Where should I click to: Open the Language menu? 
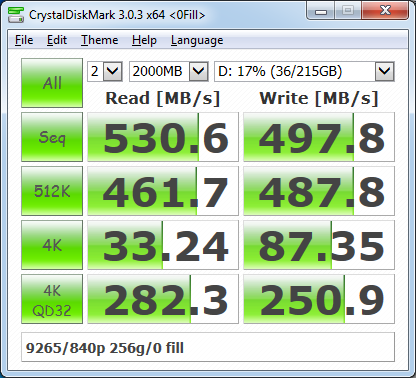[197, 40]
